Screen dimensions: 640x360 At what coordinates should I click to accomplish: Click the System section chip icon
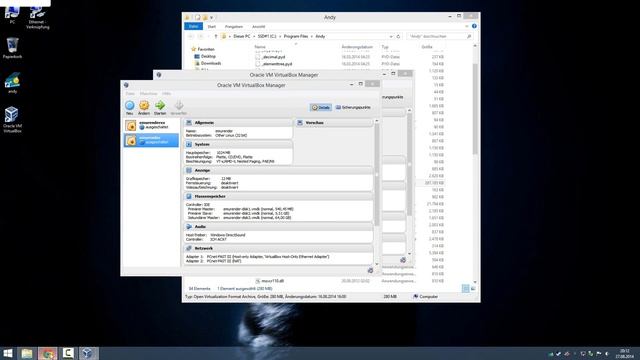(189, 144)
